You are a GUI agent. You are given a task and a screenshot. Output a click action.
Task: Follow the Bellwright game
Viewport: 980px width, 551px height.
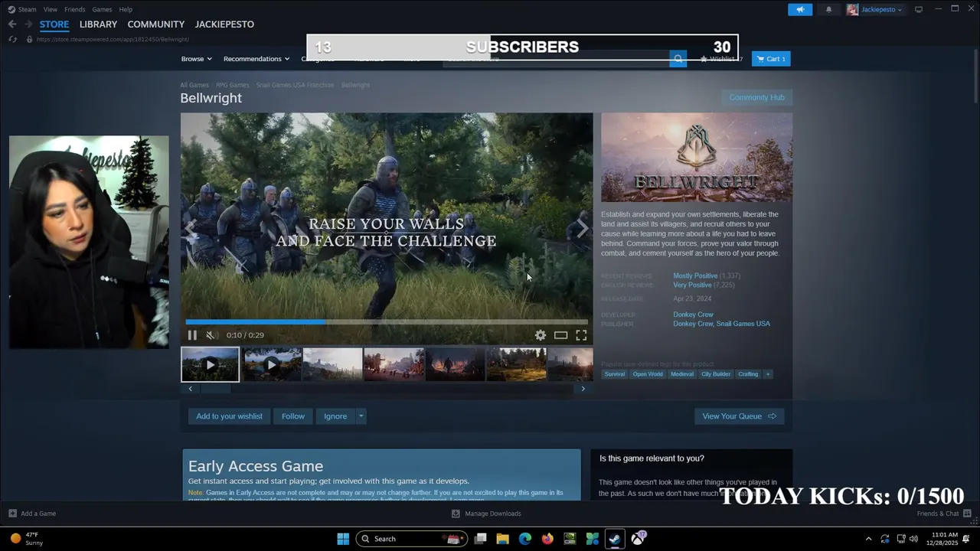click(x=292, y=416)
